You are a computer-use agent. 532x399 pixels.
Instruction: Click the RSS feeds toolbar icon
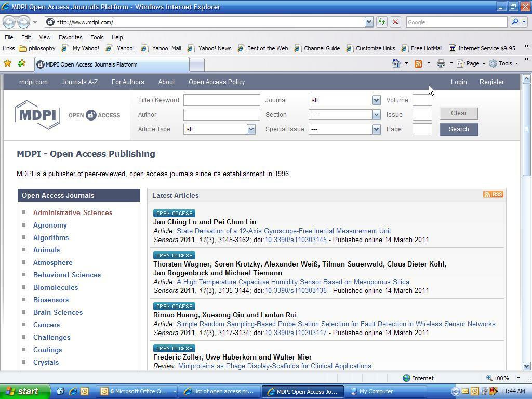point(418,64)
